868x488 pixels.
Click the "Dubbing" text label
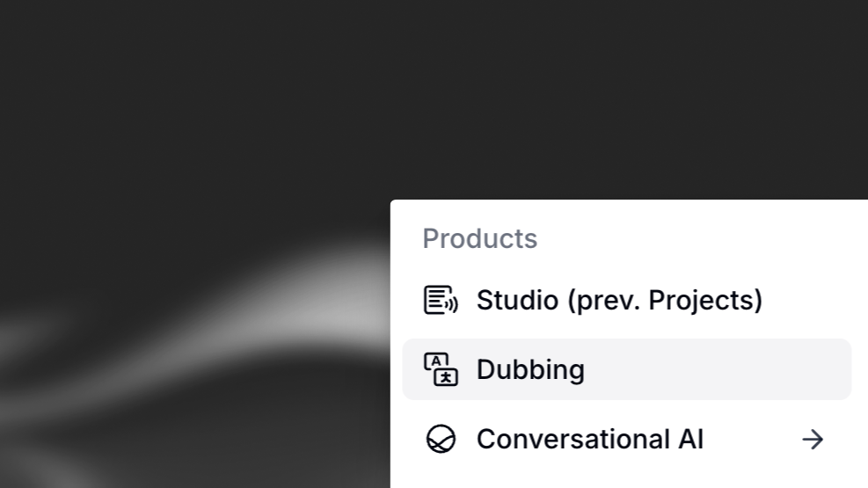tap(530, 369)
